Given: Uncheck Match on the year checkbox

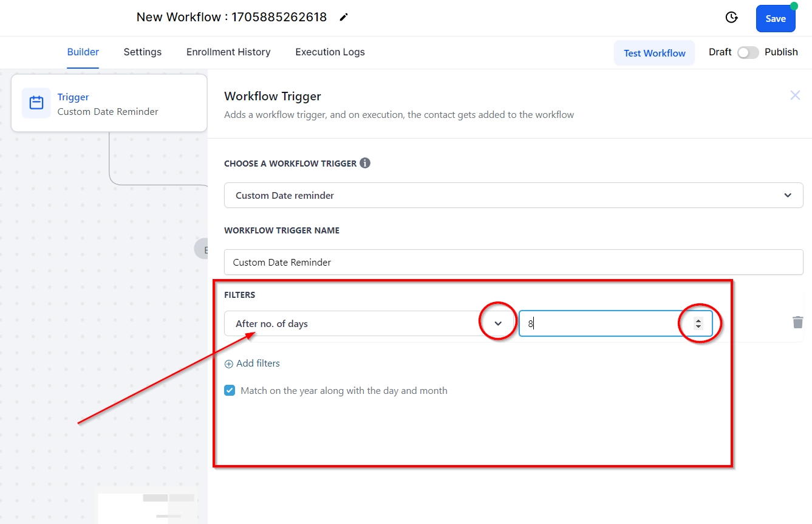Looking at the screenshot, I should coord(230,390).
